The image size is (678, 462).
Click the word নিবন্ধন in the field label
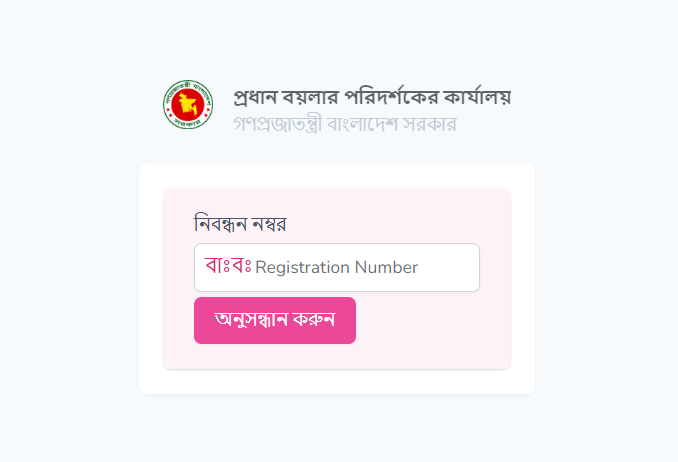[x=220, y=223]
